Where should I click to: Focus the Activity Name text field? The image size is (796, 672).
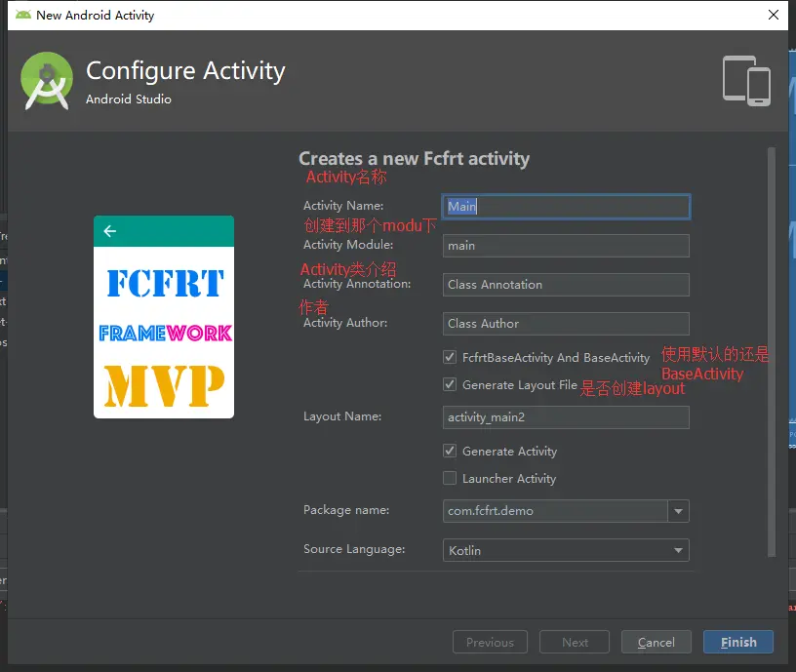click(566, 207)
